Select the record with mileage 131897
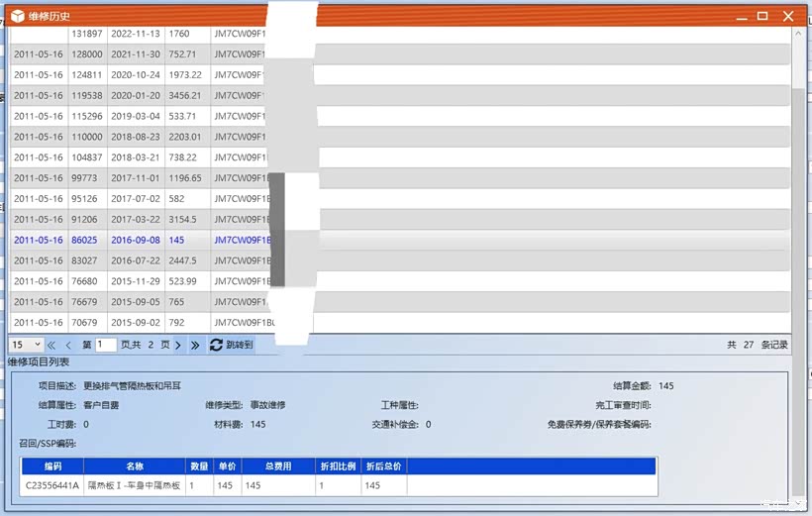This screenshot has height=516, width=812. 87,33
